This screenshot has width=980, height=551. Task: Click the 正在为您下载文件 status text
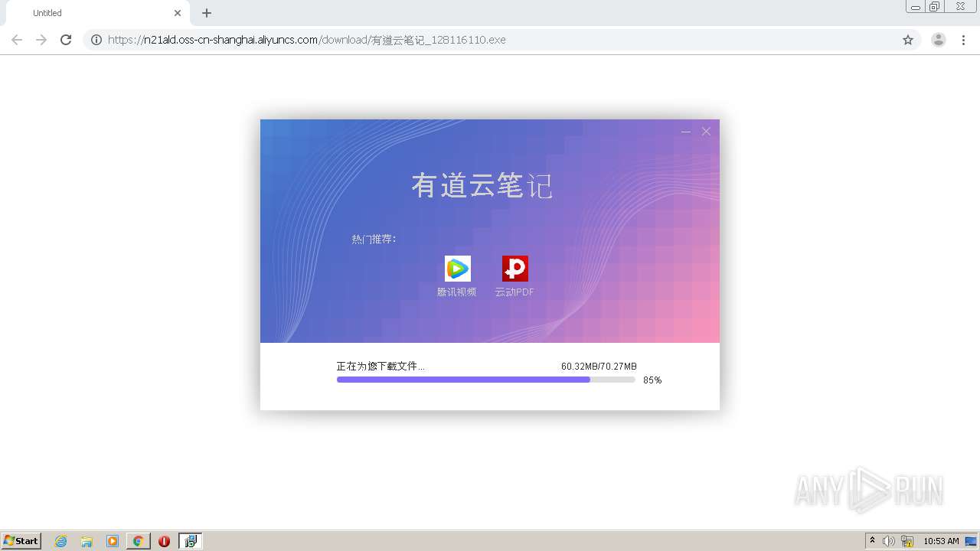point(381,367)
